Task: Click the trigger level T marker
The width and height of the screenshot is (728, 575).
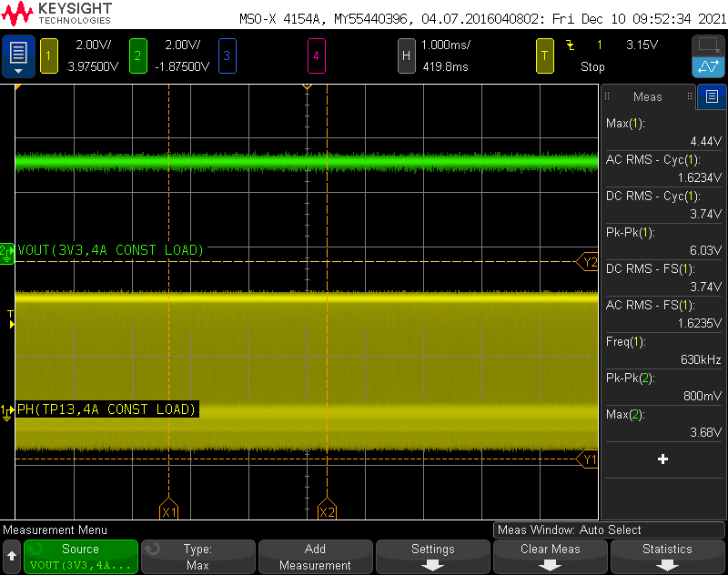Action: tap(11, 319)
